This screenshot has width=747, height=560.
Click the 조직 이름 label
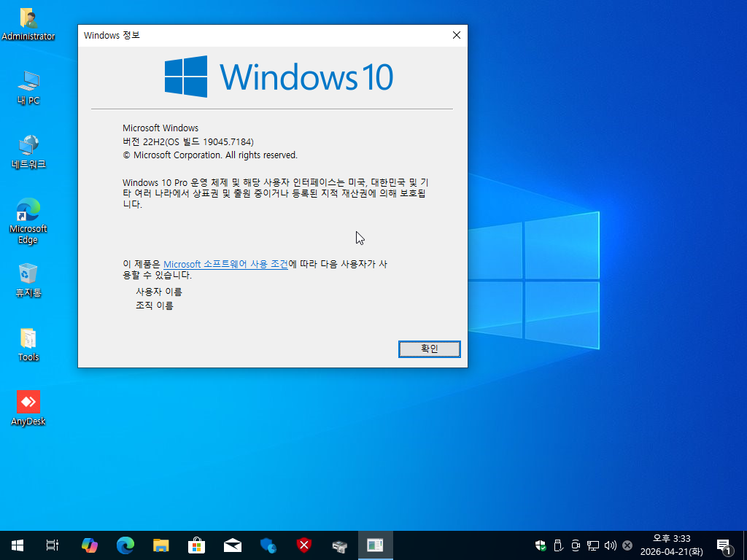click(155, 306)
